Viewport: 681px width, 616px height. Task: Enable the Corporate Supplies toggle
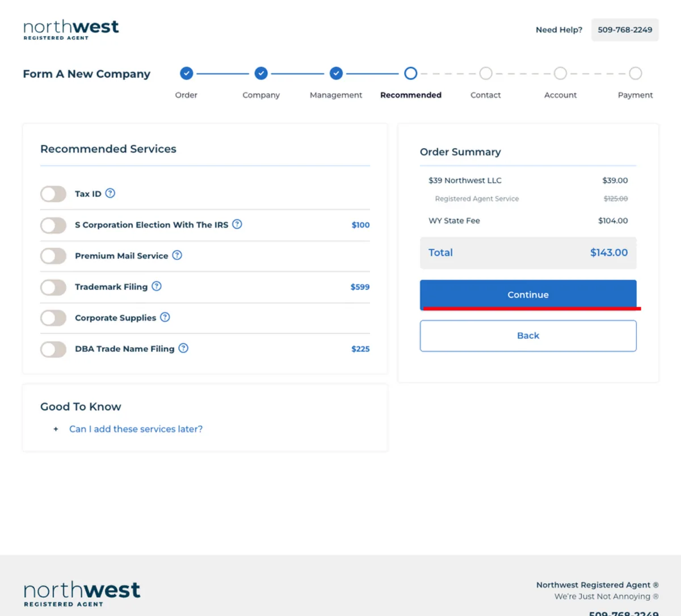click(53, 318)
